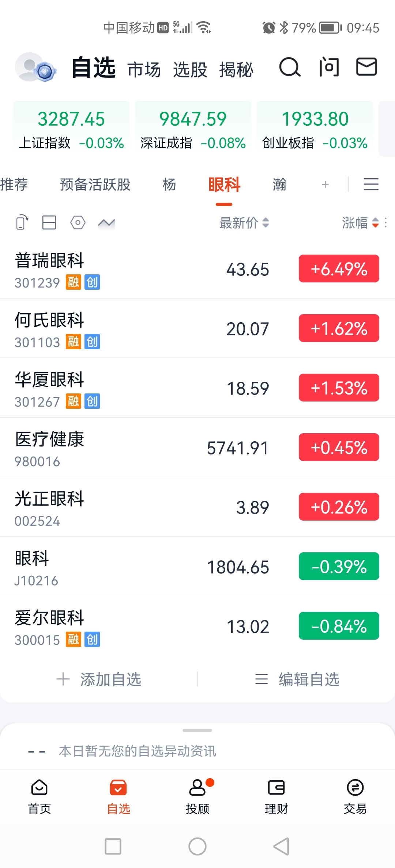Show the trend line chart icon
Viewport: 395px width, 868px height.
(x=106, y=222)
